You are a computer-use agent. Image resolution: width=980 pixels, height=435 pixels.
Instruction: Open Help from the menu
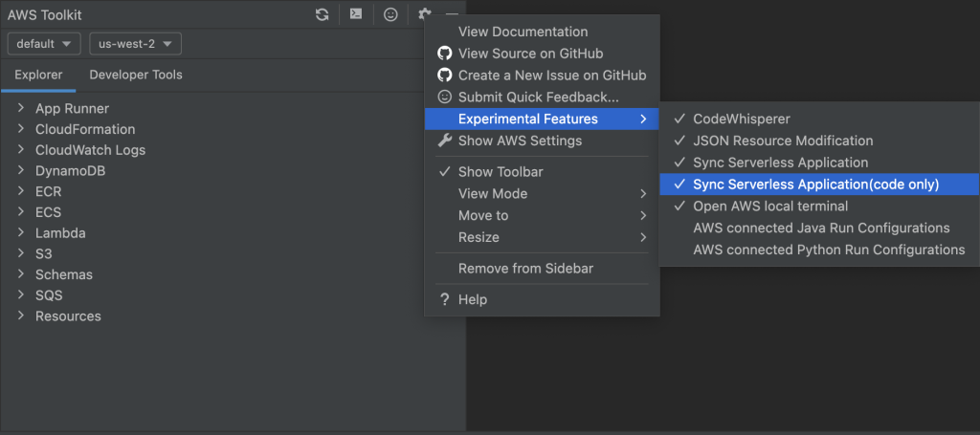[x=542, y=299]
